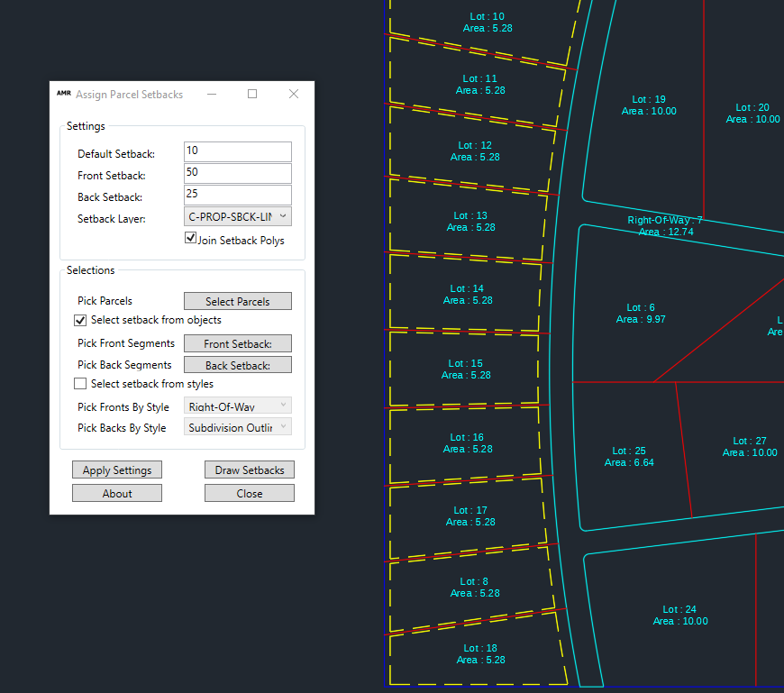The height and width of the screenshot is (693, 784).
Task: Uncheck the Join Setback Polys checkbox
Action: (x=189, y=240)
